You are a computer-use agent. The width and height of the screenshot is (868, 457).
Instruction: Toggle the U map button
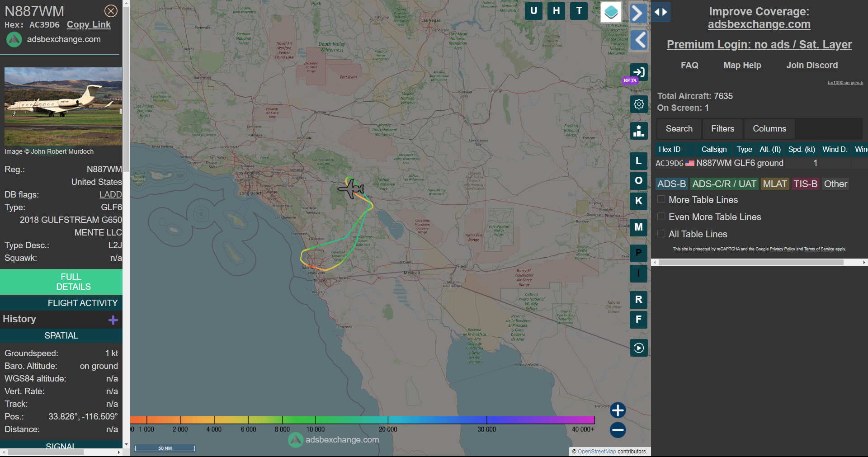[533, 11]
